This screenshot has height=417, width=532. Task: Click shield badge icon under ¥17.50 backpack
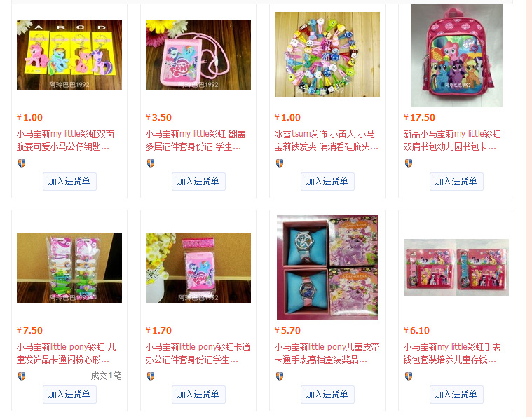click(x=409, y=163)
